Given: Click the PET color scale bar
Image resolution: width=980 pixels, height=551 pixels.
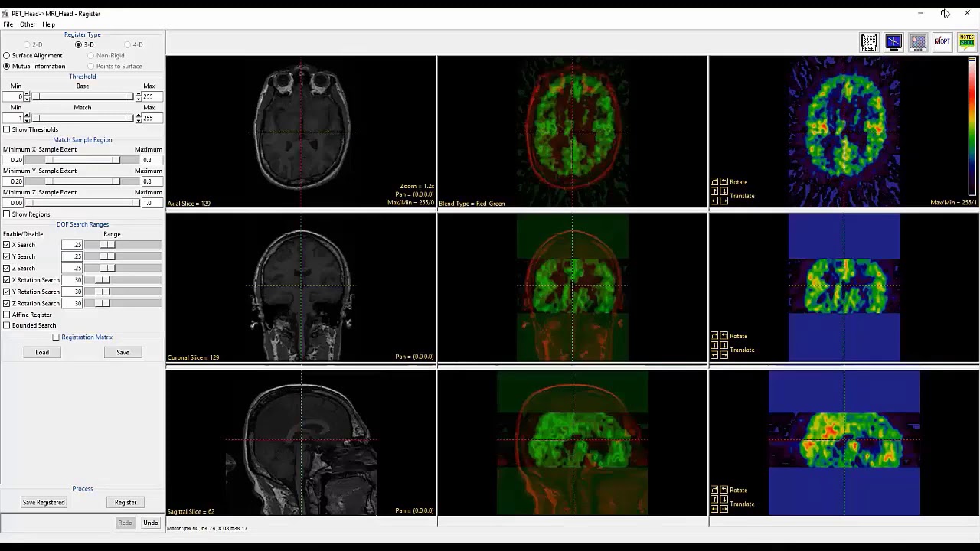Looking at the screenshot, I should (x=973, y=126).
